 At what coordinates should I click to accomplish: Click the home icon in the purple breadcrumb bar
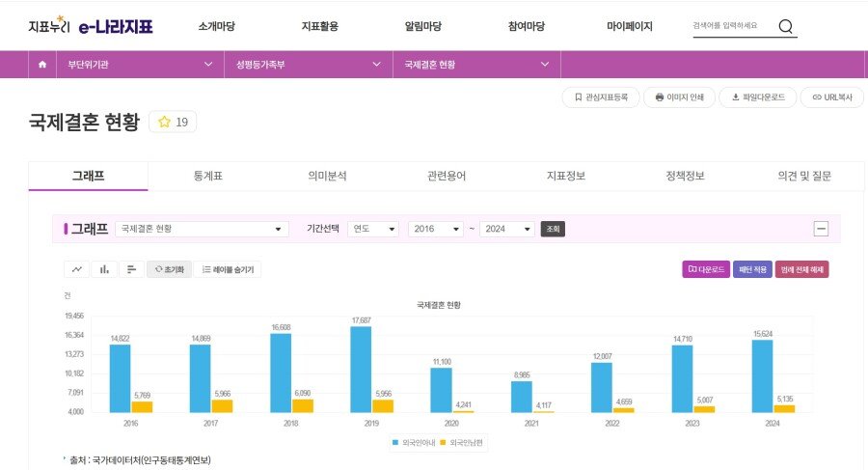pos(41,65)
